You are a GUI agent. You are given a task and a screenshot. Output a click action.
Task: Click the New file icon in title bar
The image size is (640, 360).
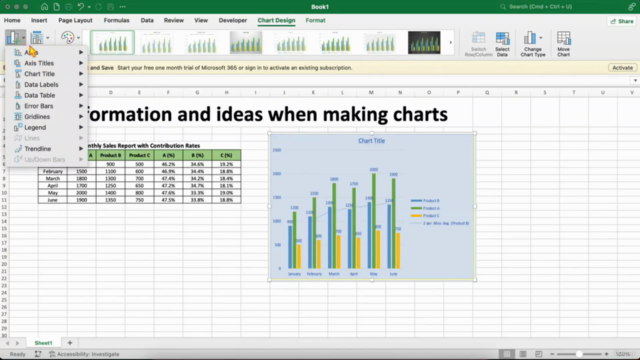pos(56,7)
